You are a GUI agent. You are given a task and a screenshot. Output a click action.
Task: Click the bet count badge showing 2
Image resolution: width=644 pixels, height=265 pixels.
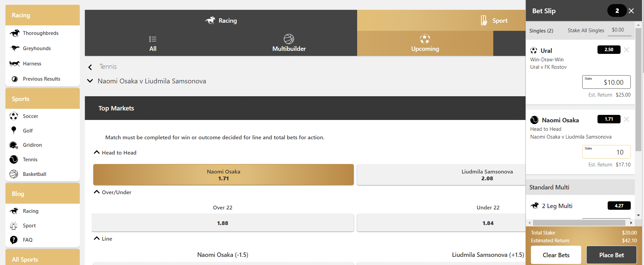617,11
